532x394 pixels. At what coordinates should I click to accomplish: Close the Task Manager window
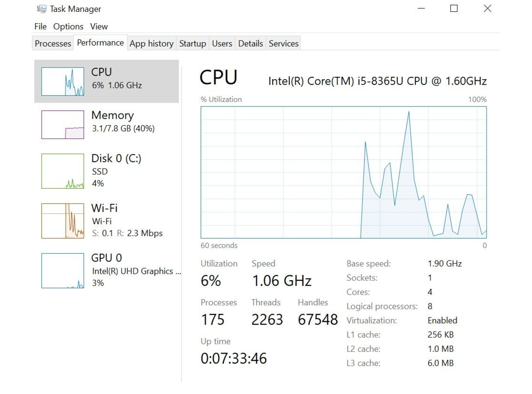pos(487,8)
